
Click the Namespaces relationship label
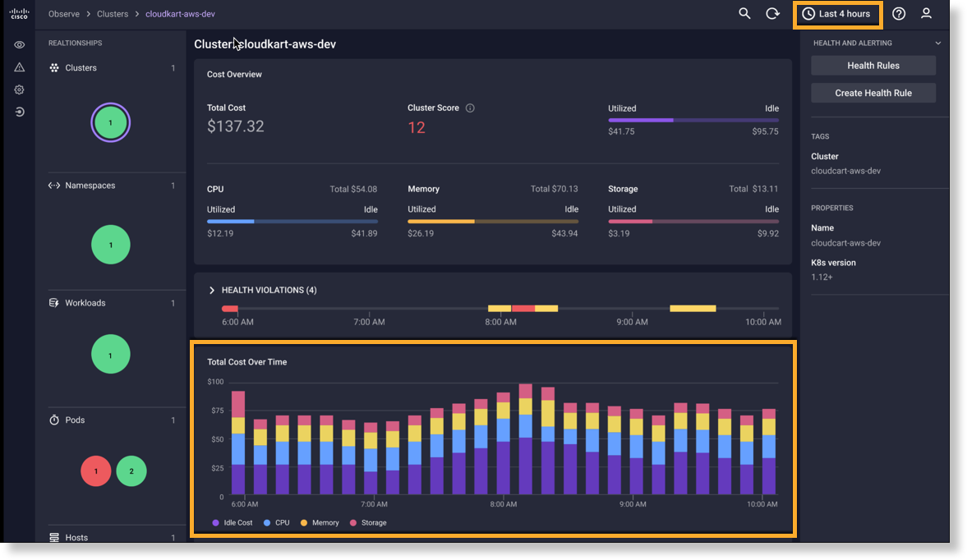90,186
